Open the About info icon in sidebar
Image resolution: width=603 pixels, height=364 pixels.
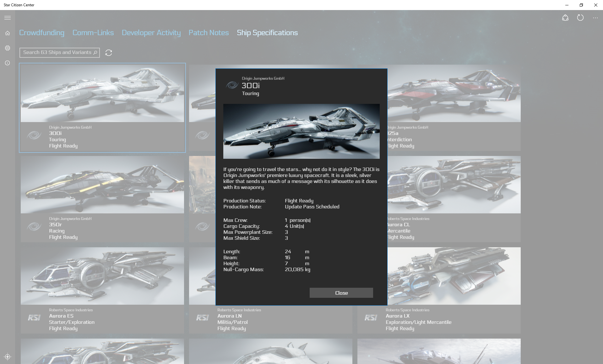click(8, 63)
